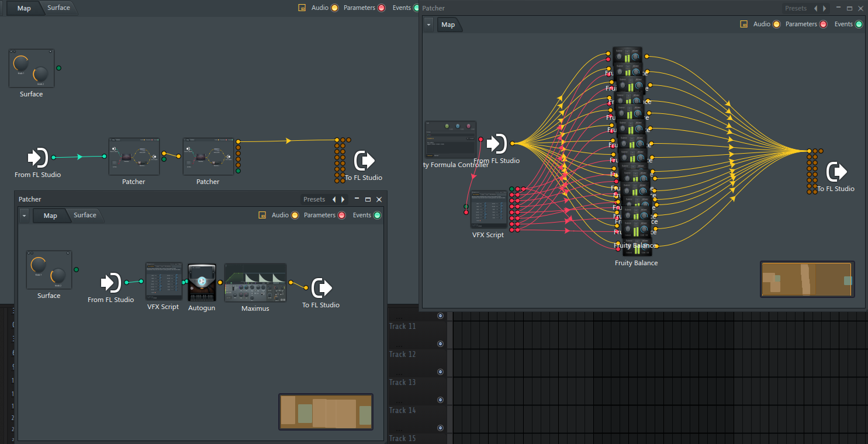Click Track 12 name in playlist
Viewport: 868px width, 444px height.
403,354
